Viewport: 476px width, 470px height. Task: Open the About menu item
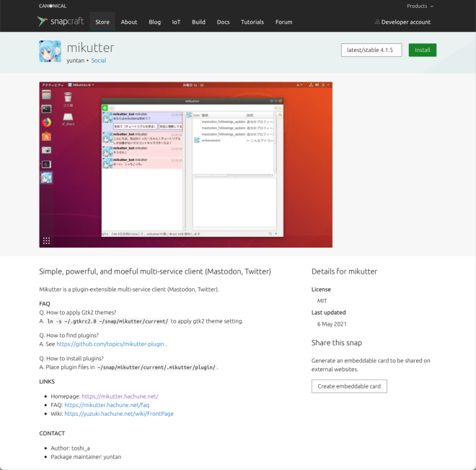[129, 22]
